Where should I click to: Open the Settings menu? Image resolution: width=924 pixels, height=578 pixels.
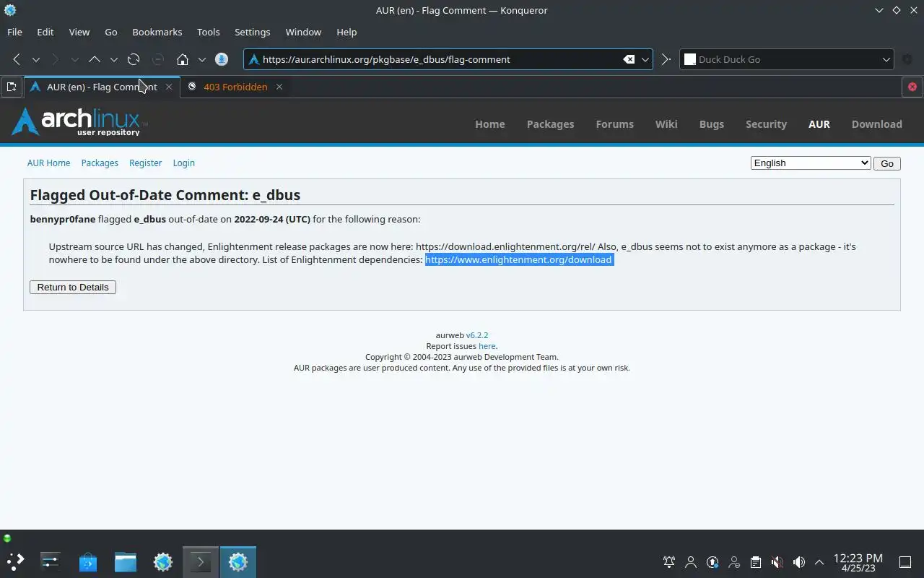click(x=253, y=32)
